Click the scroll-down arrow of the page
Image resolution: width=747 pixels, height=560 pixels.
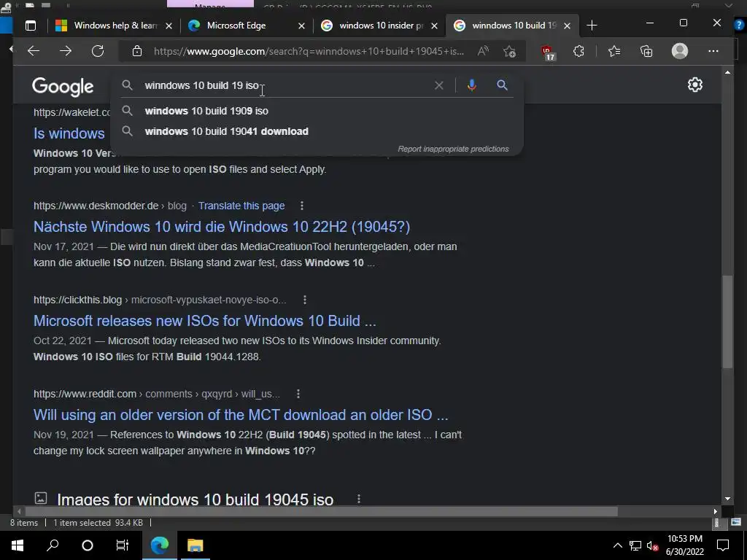click(x=727, y=499)
